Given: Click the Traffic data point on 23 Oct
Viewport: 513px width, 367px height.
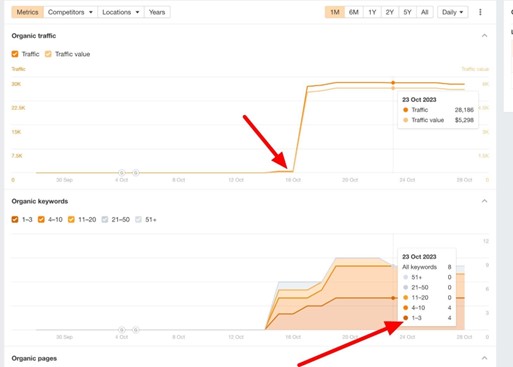Looking at the screenshot, I should click(393, 82).
